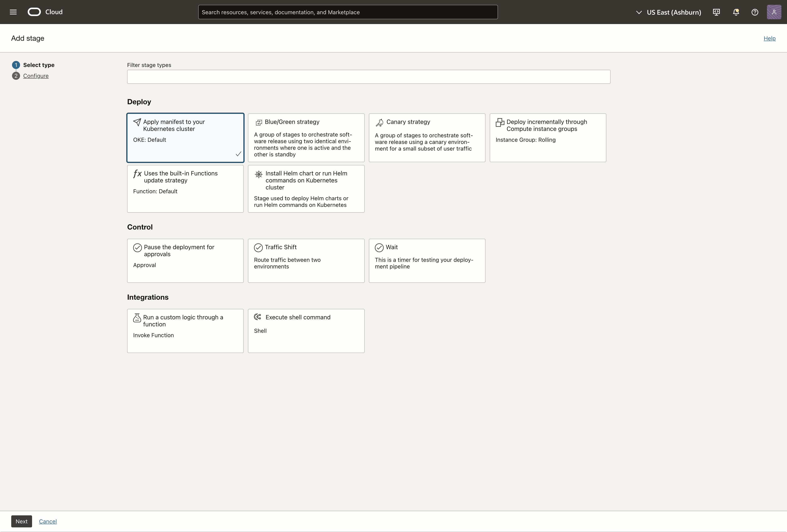Open the Cloud Shell developer tools icon

pyautogui.click(x=716, y=12)
